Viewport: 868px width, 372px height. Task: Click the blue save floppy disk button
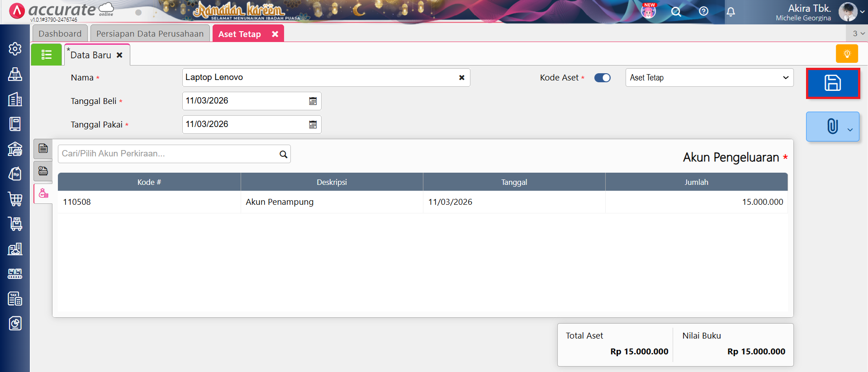pyautogui.click(x=832, y=83)
